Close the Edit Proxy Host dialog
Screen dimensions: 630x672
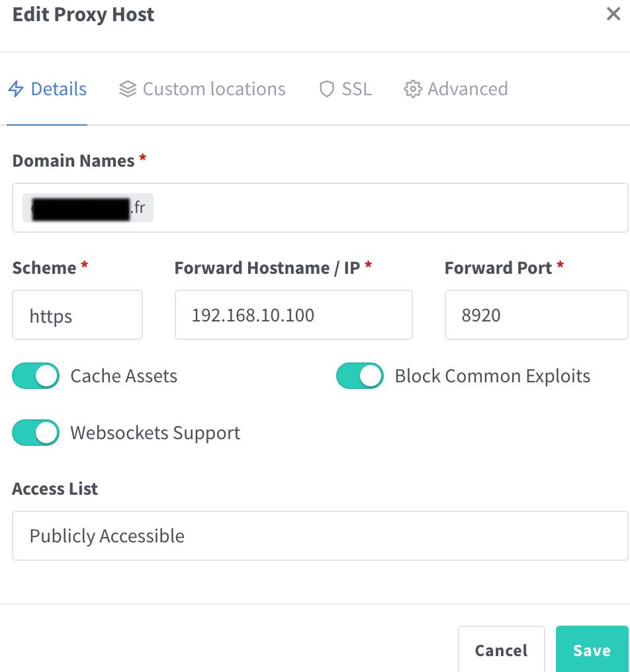point(613,14)
